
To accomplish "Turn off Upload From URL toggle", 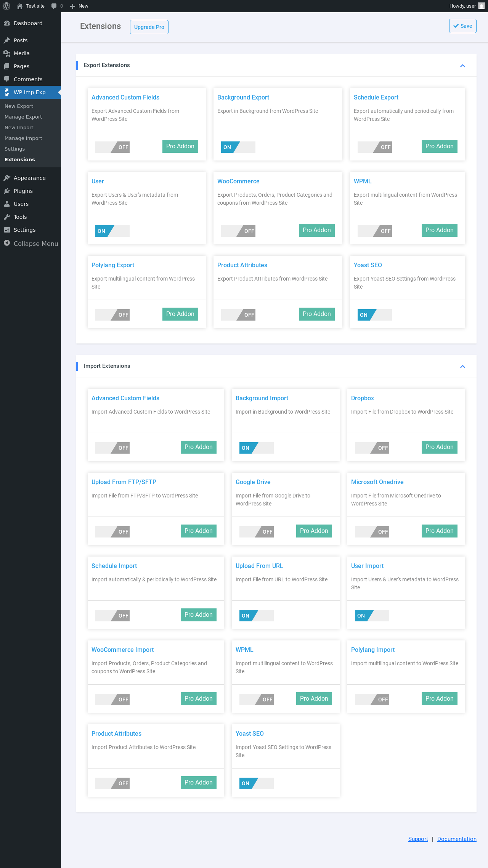I will (x=257, y=616).
